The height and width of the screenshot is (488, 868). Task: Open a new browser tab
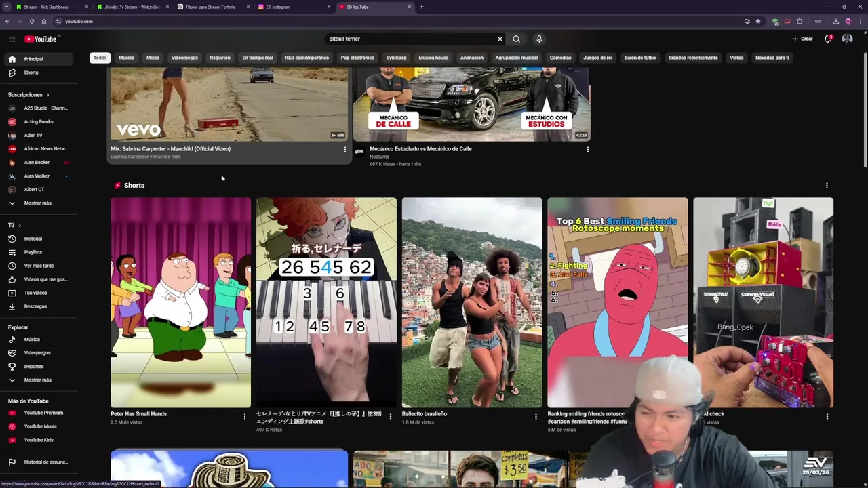(421, 7)
